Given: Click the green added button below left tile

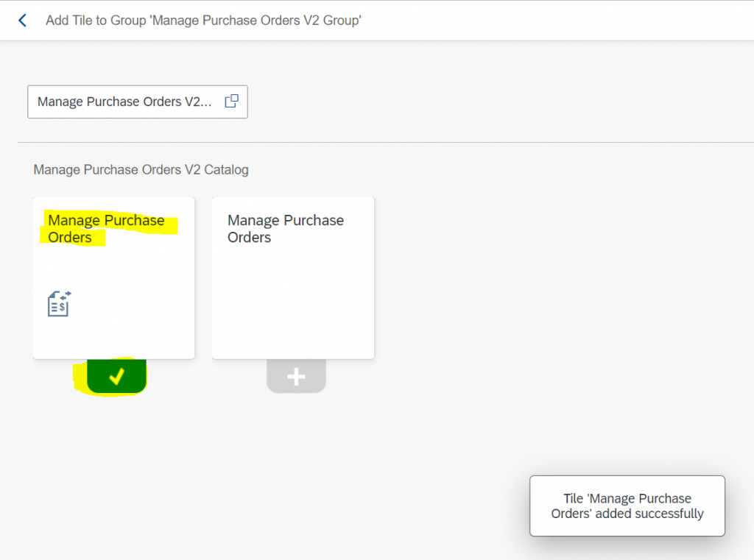Looking at the screenshot, I should pyautogui.click(x=117, y=376).
